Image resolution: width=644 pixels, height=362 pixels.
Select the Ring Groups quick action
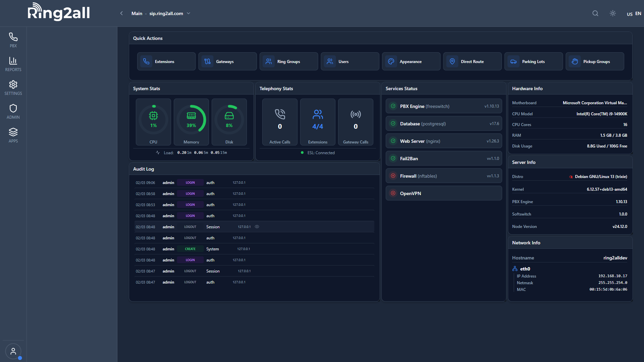tap(289, 61)
